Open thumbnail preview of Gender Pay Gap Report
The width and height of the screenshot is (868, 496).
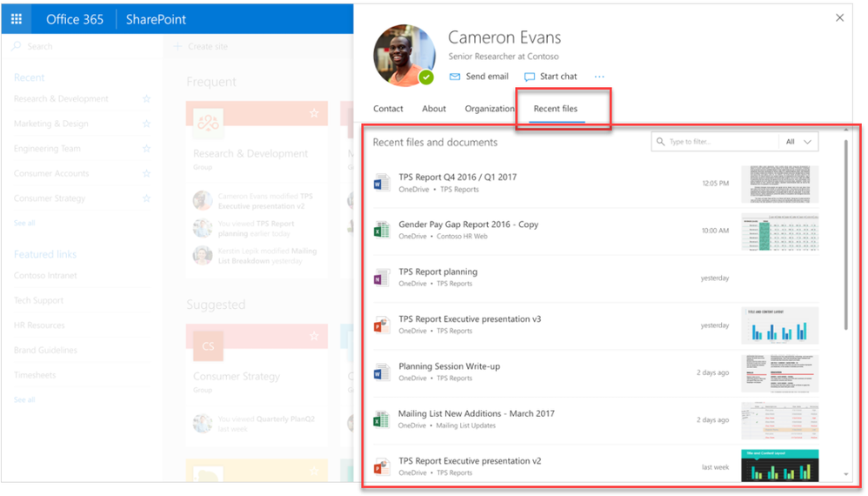point(779,231)
